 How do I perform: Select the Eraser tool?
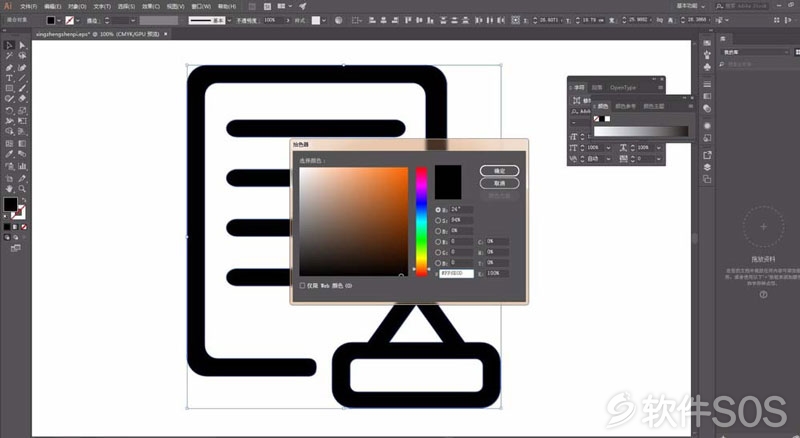[22, 99]
